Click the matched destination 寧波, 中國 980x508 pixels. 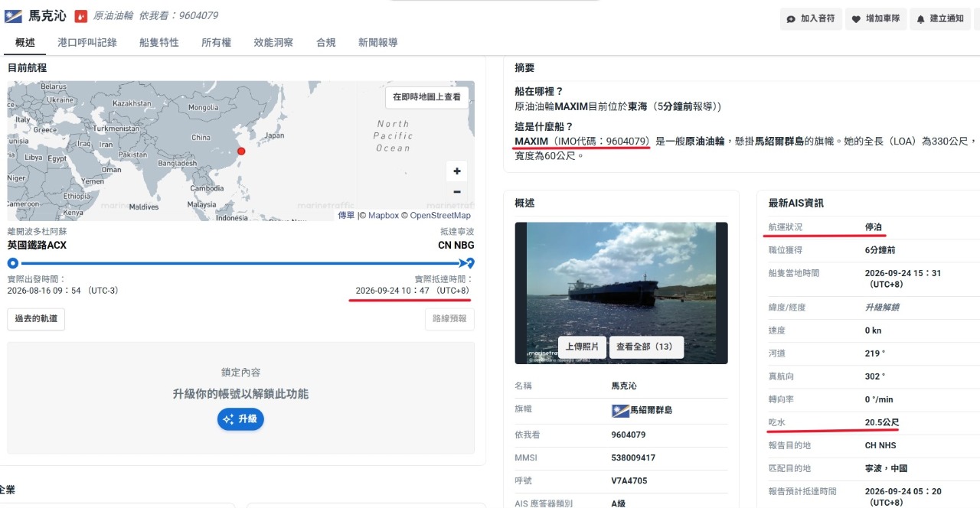point(886,468)
